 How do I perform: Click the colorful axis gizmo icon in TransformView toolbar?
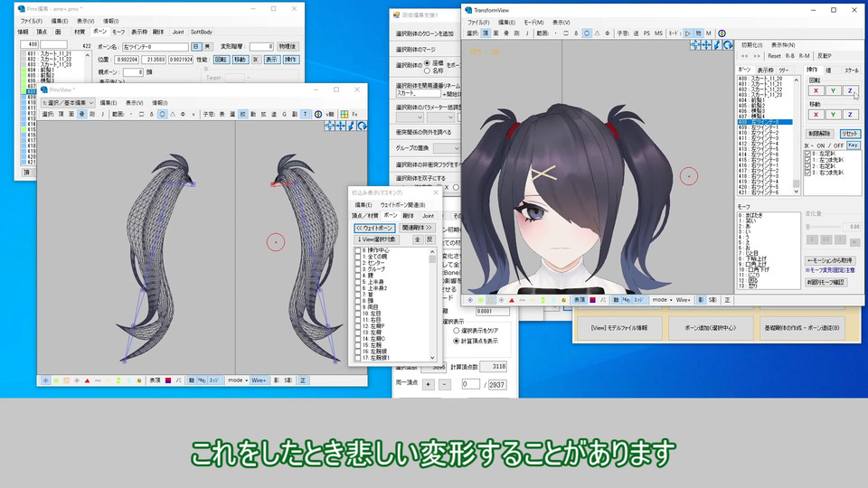pos(722,33)
